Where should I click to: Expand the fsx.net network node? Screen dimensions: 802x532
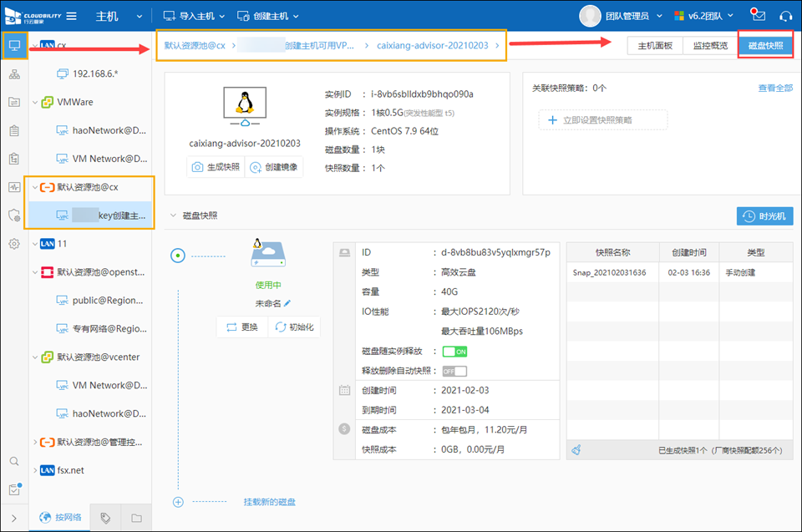click(34, 470)
